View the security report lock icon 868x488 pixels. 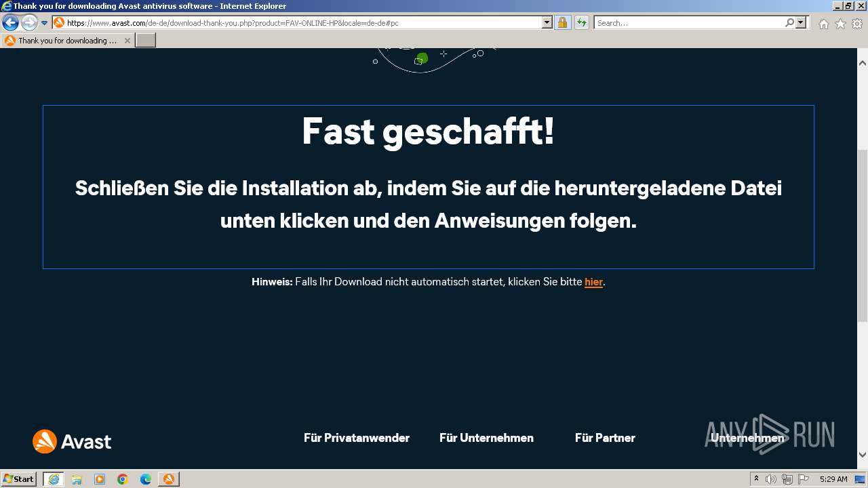(562, 22)
